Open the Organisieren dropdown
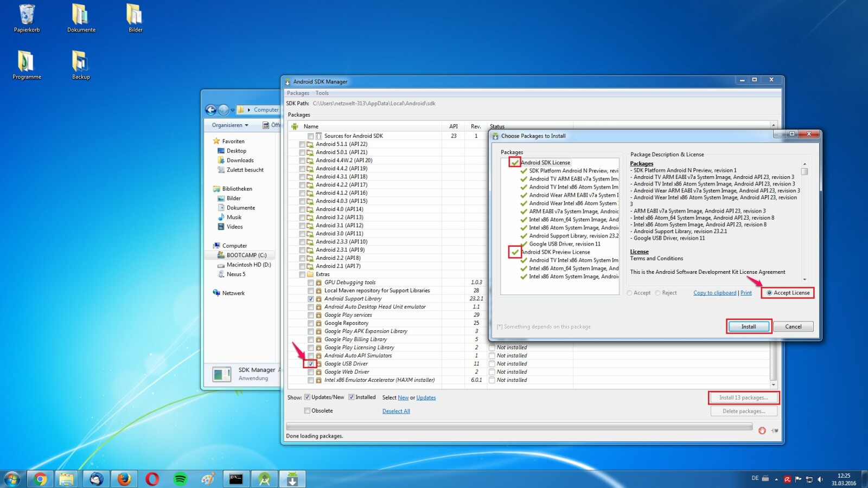 (230, 125)
